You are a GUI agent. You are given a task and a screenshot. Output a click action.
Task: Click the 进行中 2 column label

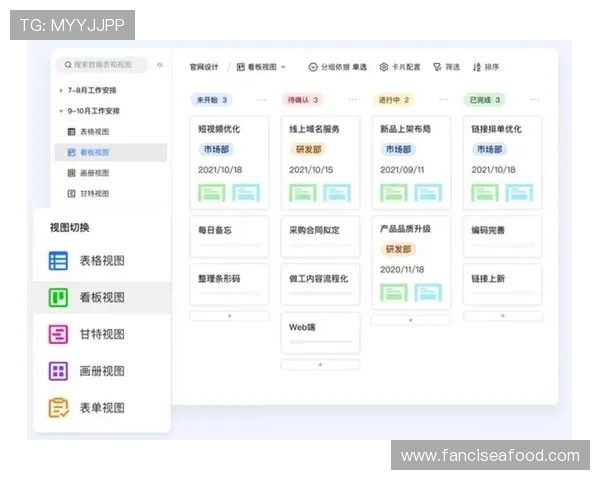(394, 100)
